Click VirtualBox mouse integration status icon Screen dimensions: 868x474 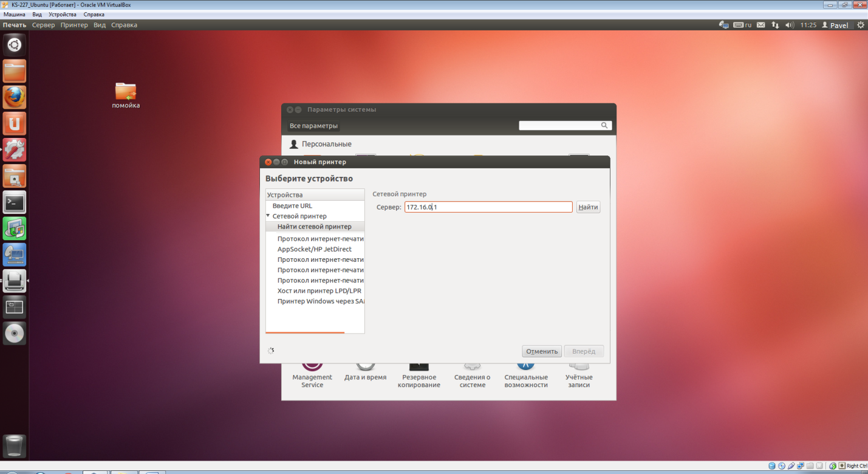833,466
